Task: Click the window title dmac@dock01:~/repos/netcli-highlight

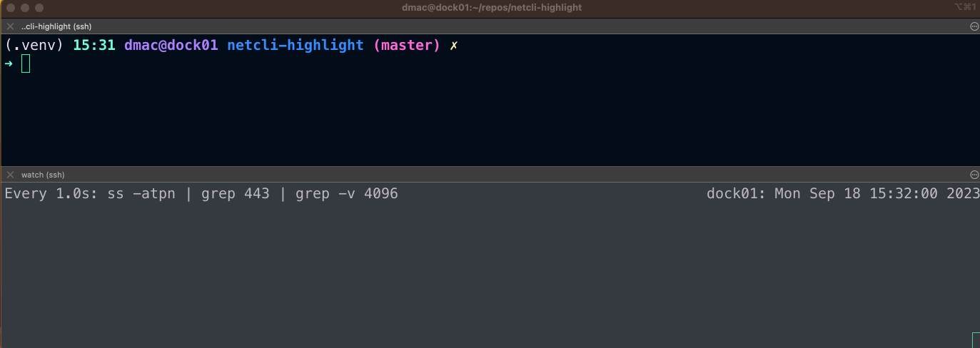Action: pyautogui.click(x=492, y=8)
